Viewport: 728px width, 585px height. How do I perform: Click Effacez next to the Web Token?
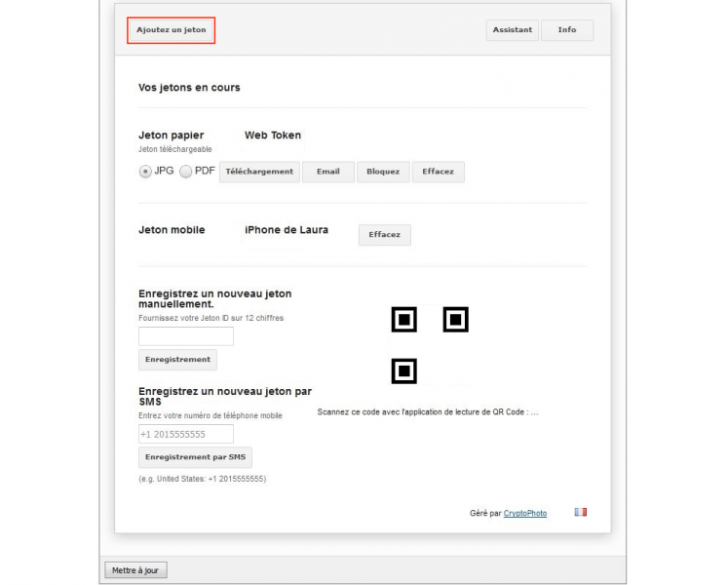pos(439,172)
